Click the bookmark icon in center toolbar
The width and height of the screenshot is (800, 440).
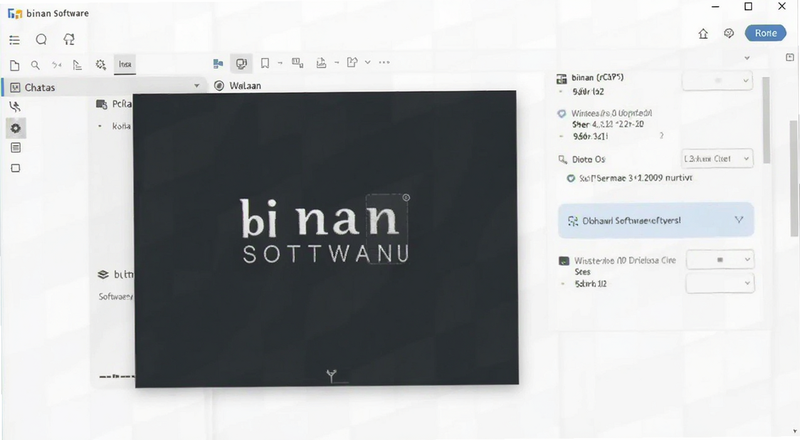[265, 63]
